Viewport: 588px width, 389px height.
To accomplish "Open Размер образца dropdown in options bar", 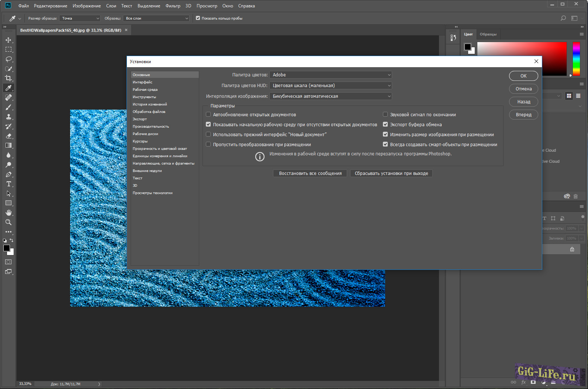I will click(x=80, y=18).
